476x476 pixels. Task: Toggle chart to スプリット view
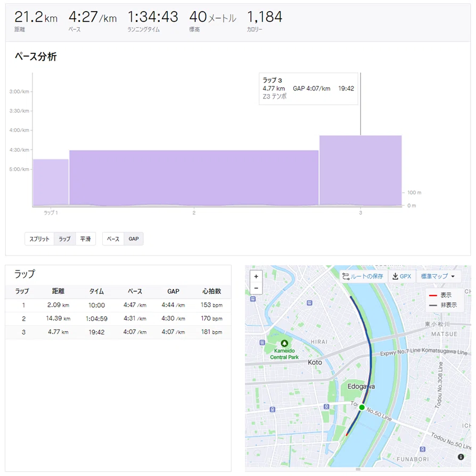[39, 239]
